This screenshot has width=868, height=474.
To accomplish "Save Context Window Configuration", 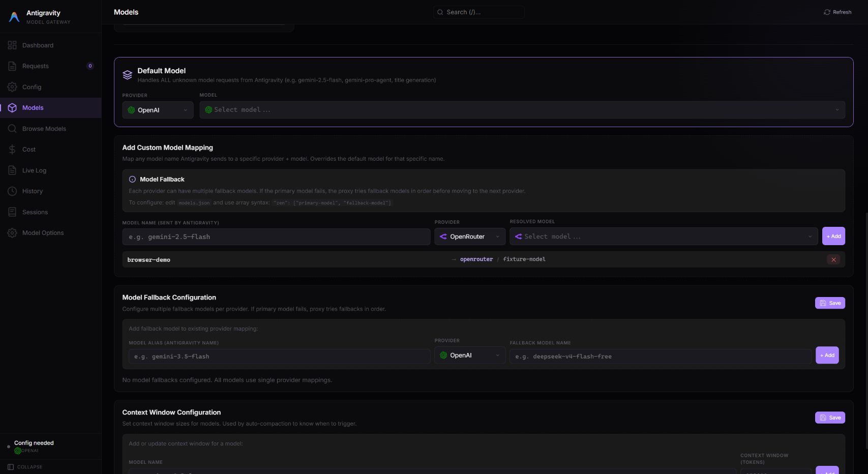I will 830,418.
